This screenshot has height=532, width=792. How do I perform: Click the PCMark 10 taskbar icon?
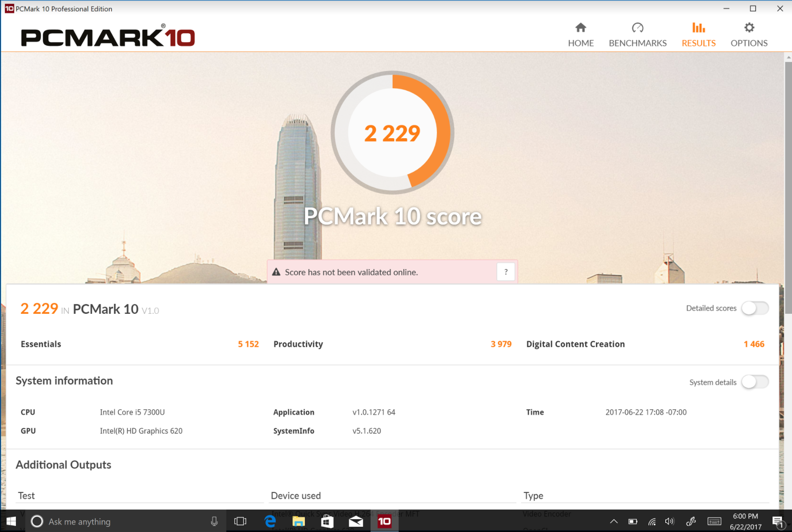point(385,521)
